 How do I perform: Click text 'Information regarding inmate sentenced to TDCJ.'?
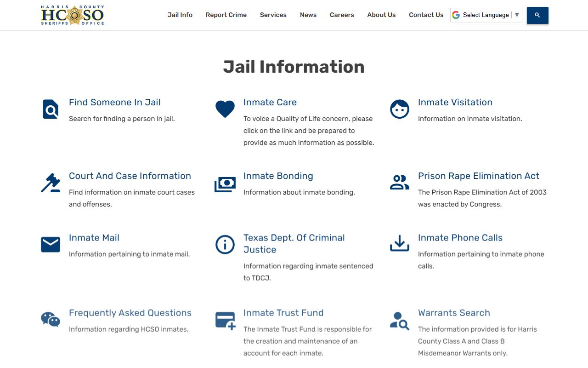(308, 272)
